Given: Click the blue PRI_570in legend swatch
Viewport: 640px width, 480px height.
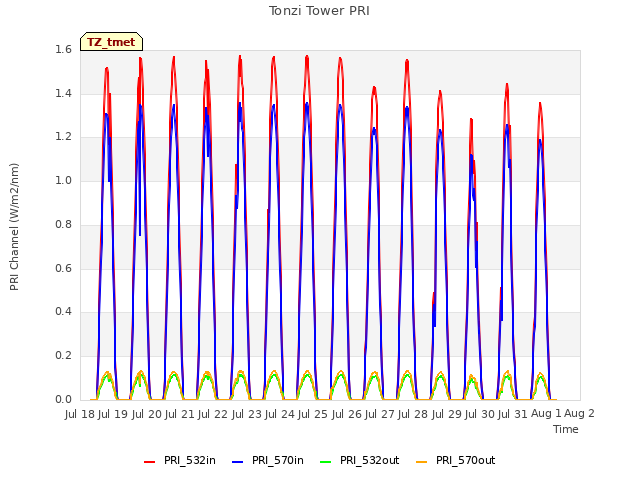Looking at the screenshot, I should click(238, 462).
